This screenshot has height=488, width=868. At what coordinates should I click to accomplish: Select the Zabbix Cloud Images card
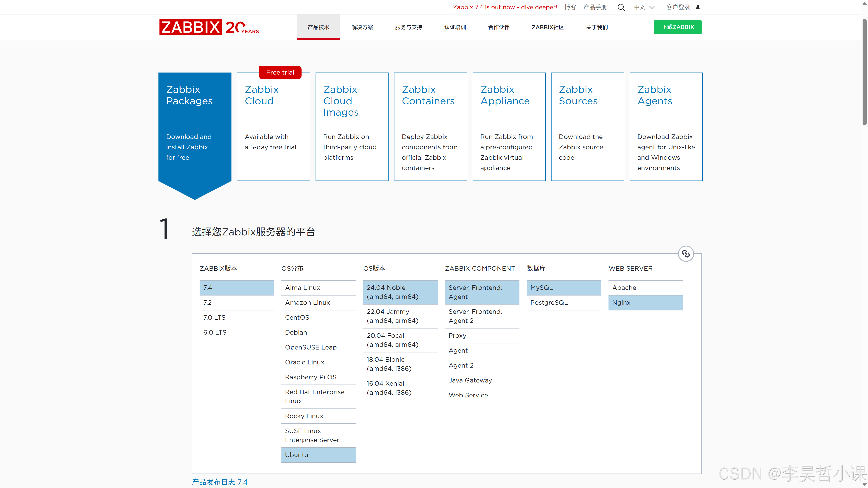(x=352, y=127)
